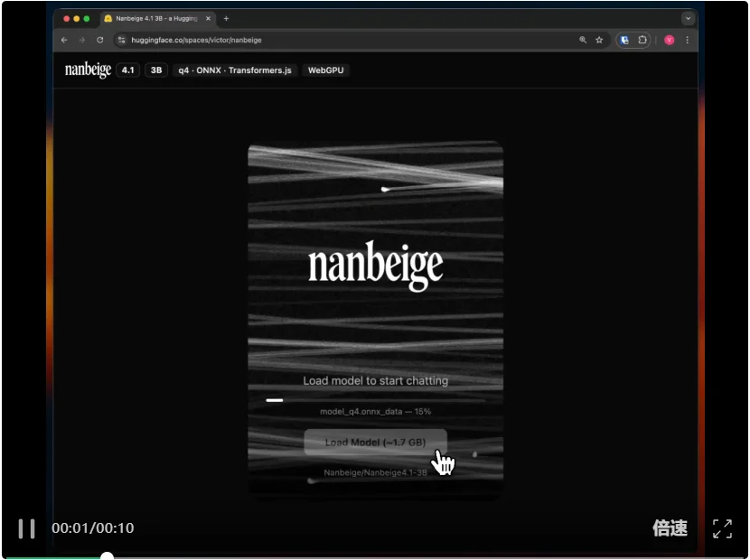The height and width of the screenshot is (560, 750).
Task: Click the video progress bar handle
Action: pyautogui.click(x=107, y=557)
